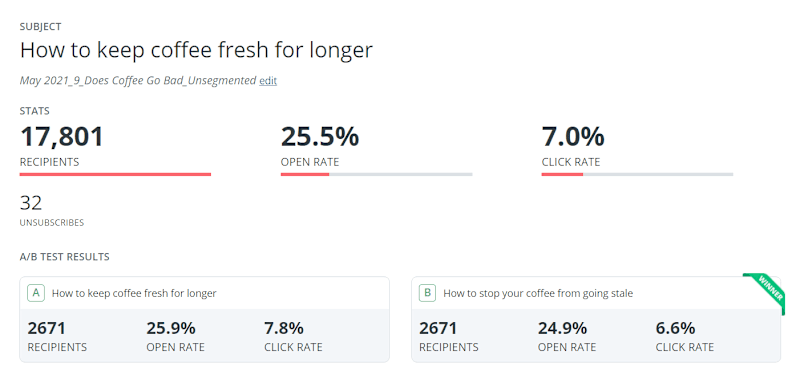The image size is (800, 375).
Task: Open variant A subject line card
Action: (x=205, y=319)
